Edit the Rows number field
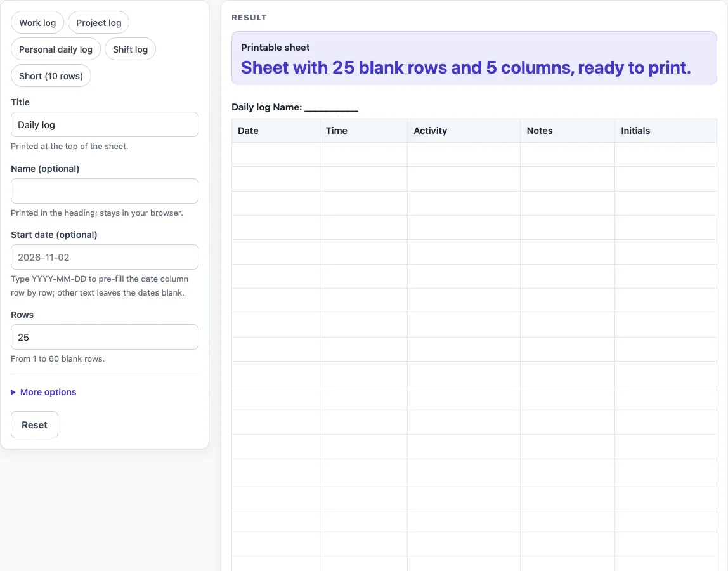 (105, 337)
